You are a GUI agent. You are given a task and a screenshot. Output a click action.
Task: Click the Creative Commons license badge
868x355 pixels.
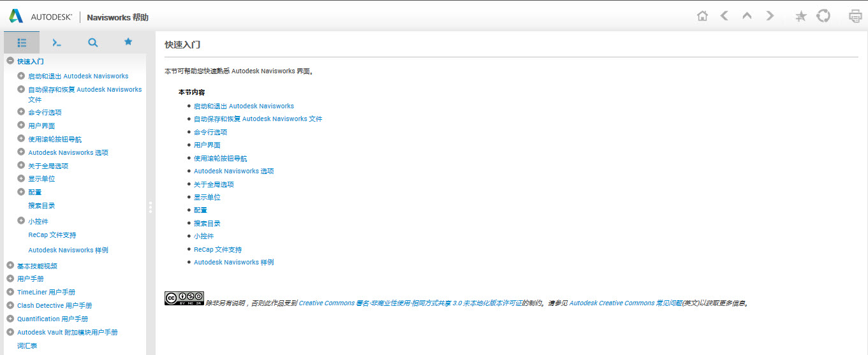pyautogui.click(x=184, y=298)
